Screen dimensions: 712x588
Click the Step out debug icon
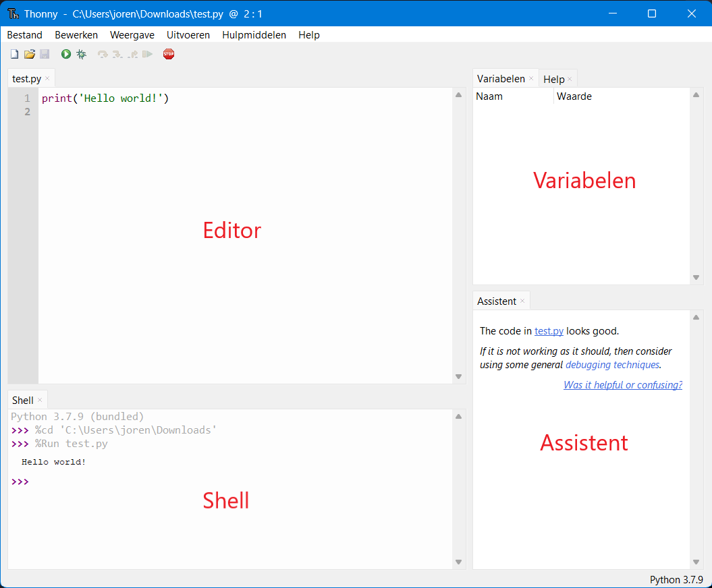[132, 55]
